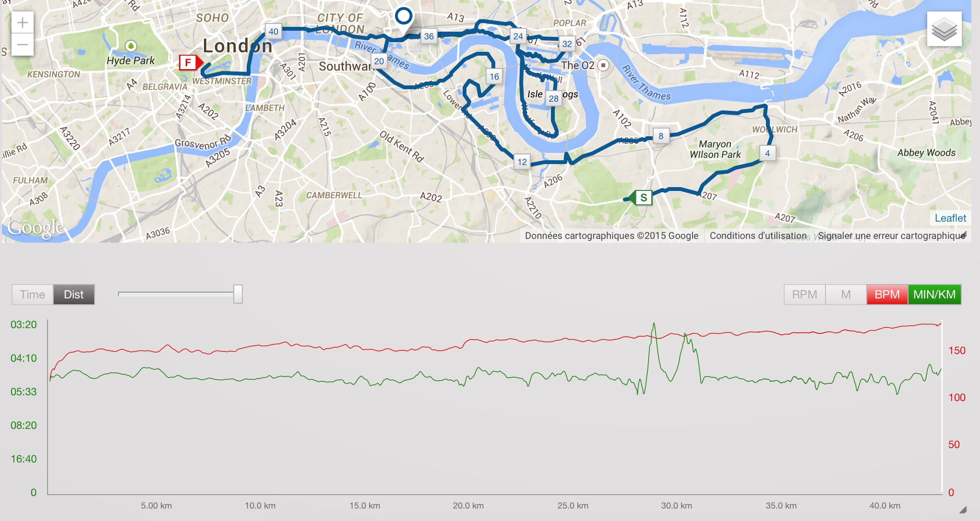Open the Leaflet attribution link
980x521 pixels.
tap(950, 218)
